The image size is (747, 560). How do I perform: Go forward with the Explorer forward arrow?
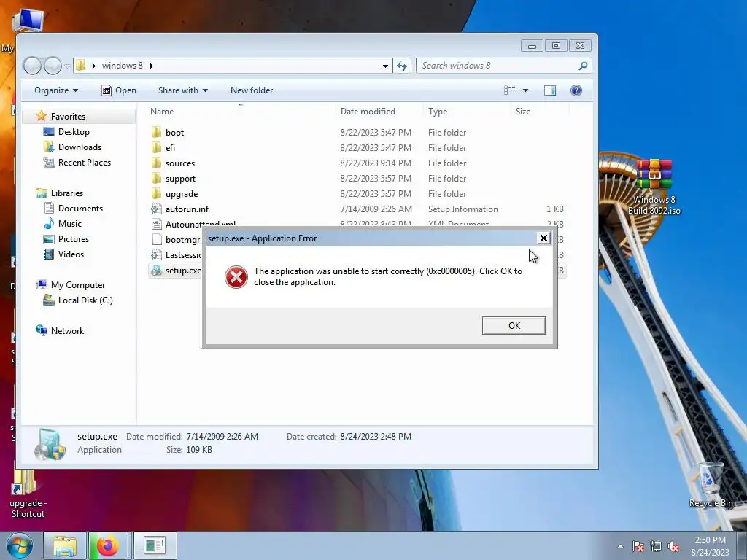[x=53, y=66]
